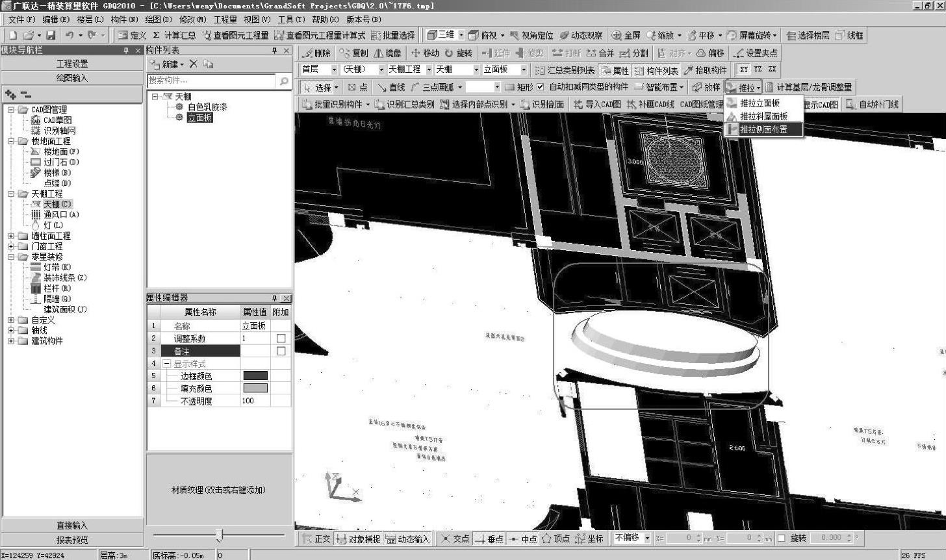Viewport: 946px width, 560px height.
Task: Open 查看图元工程量 tool
Action: [235, 35]
